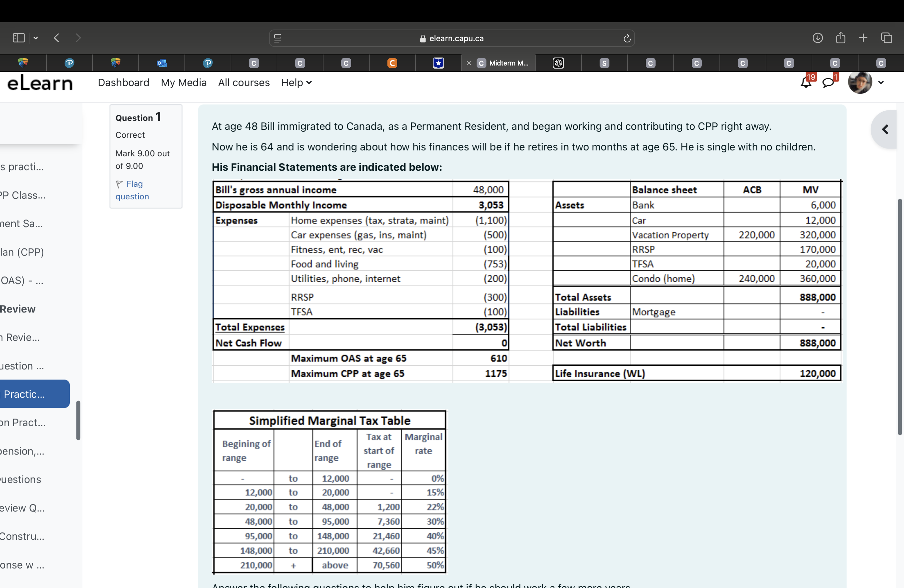Open the 'on Pract...' sidebar item
The width and height of the screenshot is (904, 588).
click(x=23, y=422)
